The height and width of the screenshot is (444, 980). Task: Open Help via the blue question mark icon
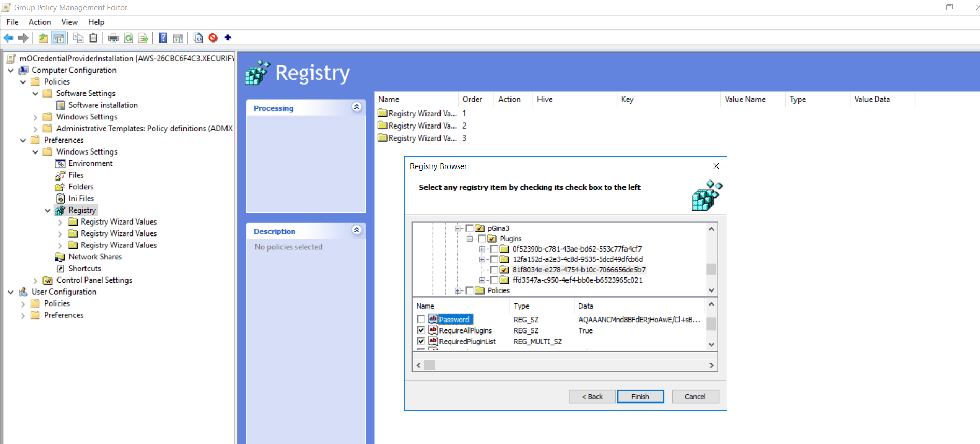pyautogui.click(x=163, y=38)
